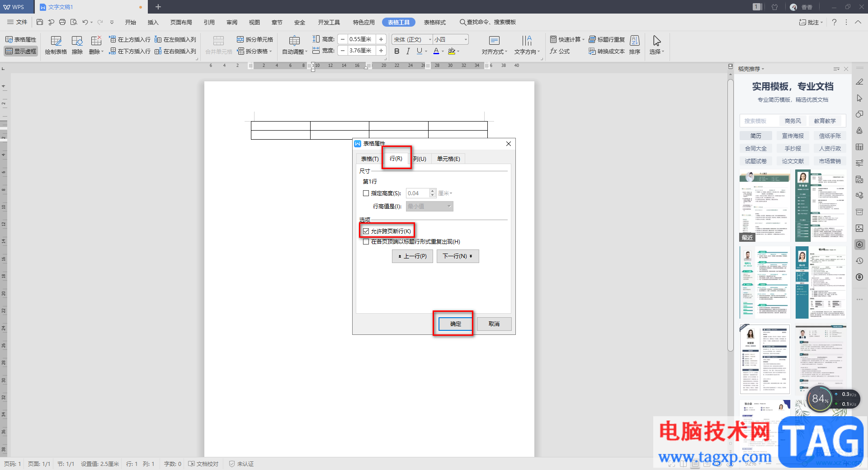The width and height of the screenshot is (868, 470).
Task: Select the Eraser (擦除) tool
Action: tap(77, 45)
